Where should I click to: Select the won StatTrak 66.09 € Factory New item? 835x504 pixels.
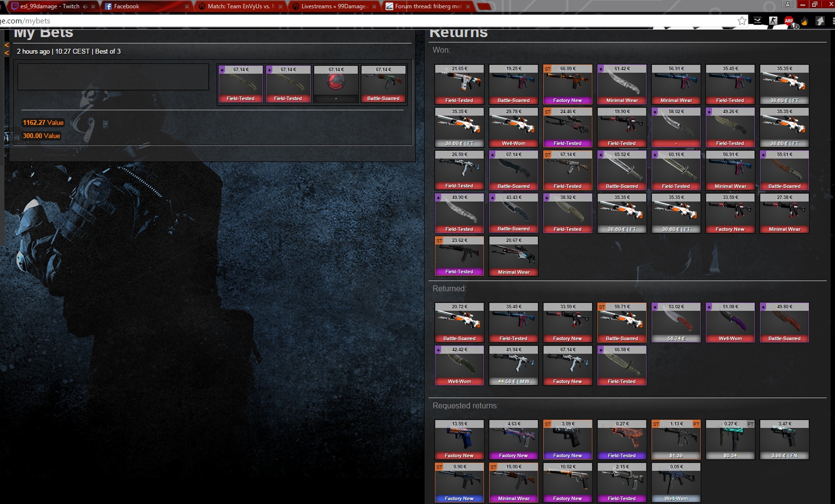tap(568, 84)
